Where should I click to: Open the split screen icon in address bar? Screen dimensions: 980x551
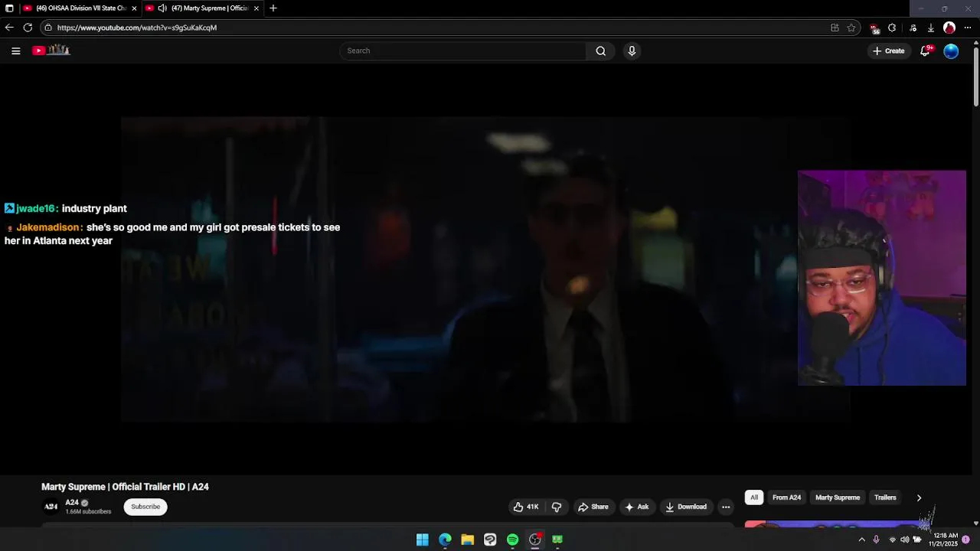(835, 28)
